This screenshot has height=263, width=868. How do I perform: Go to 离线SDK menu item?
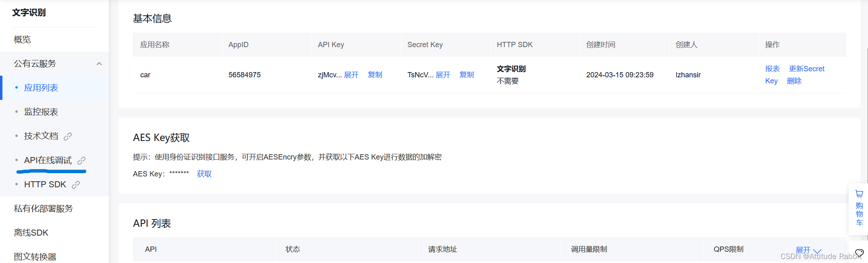coord(31,233)
